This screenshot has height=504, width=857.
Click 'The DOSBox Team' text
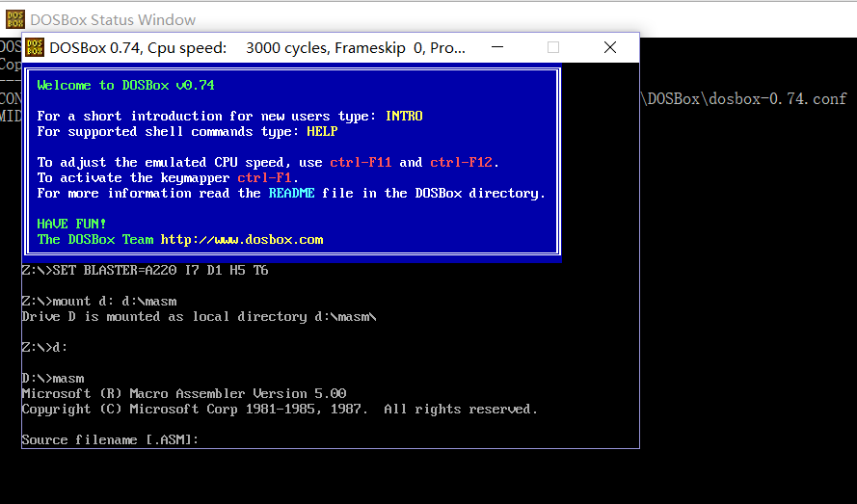[95, 239]
